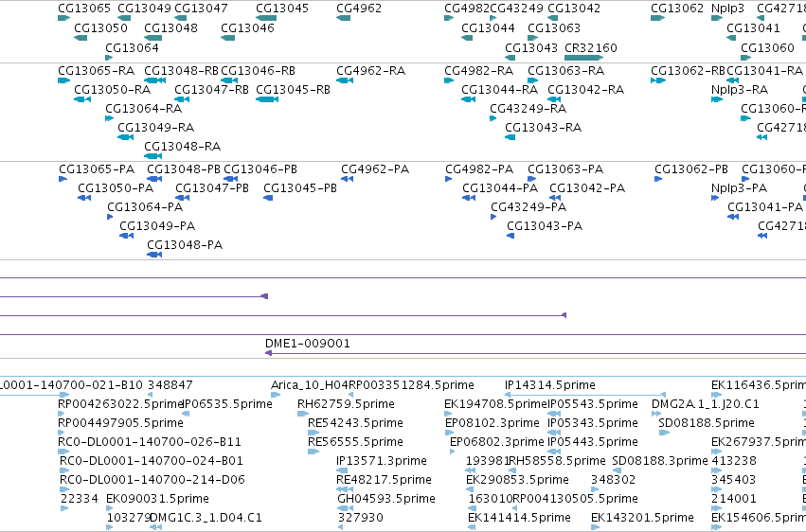Image resolution: width=806 pixels, height=532 pixels.
Task: Select the CG13065-PA protein label
Action: pos(97,168)
